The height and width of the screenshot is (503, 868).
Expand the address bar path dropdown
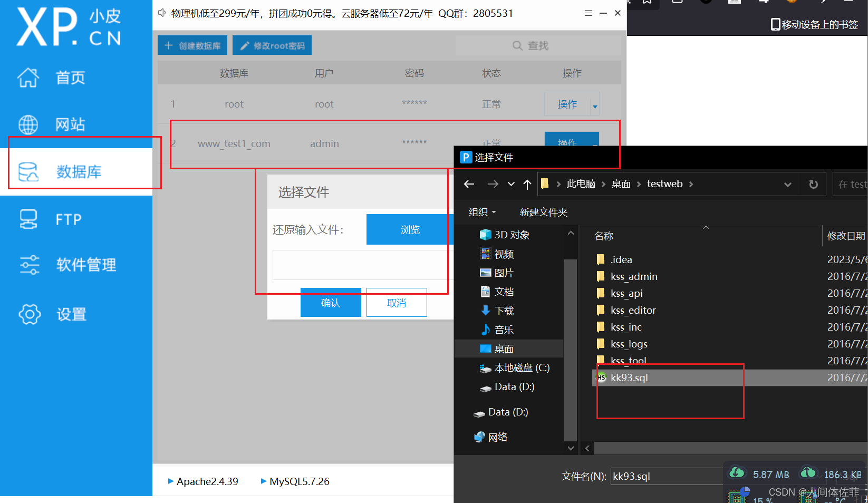point(787,184)
